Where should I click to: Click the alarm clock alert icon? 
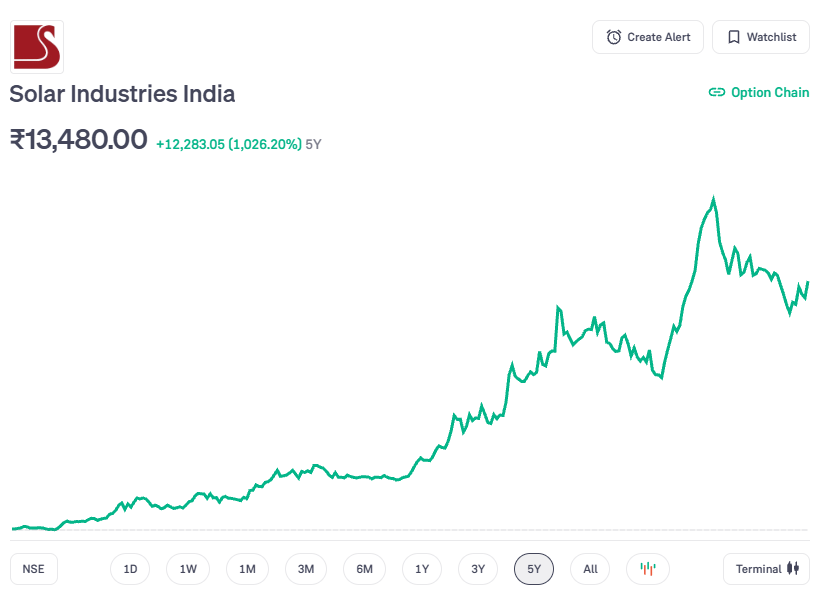pyautogui.click(x=614, y=37)
